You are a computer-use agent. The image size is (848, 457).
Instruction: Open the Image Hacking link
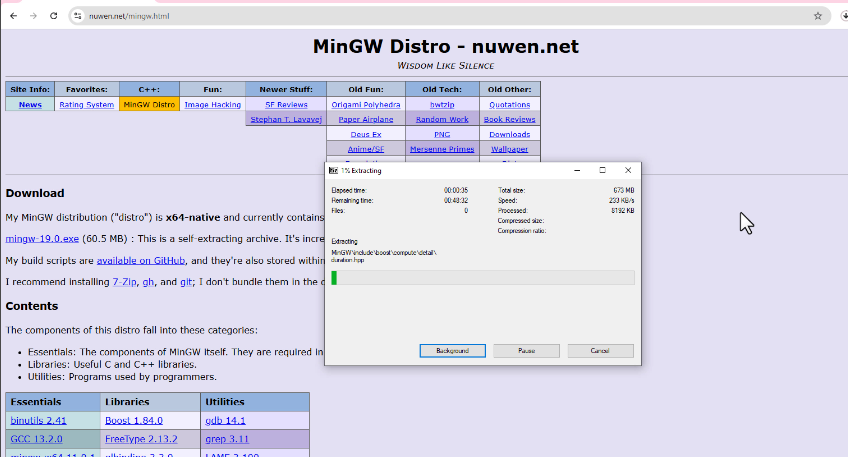click(213, 105)
